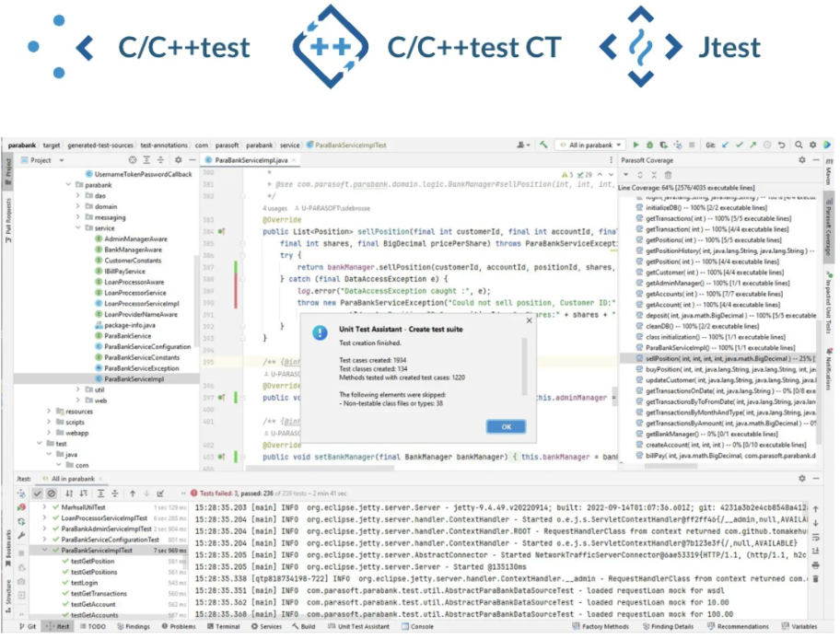Viewport: 840px width, 639px height.
Task: Click Run with Coverage shield icon
Action: (664, 145)
